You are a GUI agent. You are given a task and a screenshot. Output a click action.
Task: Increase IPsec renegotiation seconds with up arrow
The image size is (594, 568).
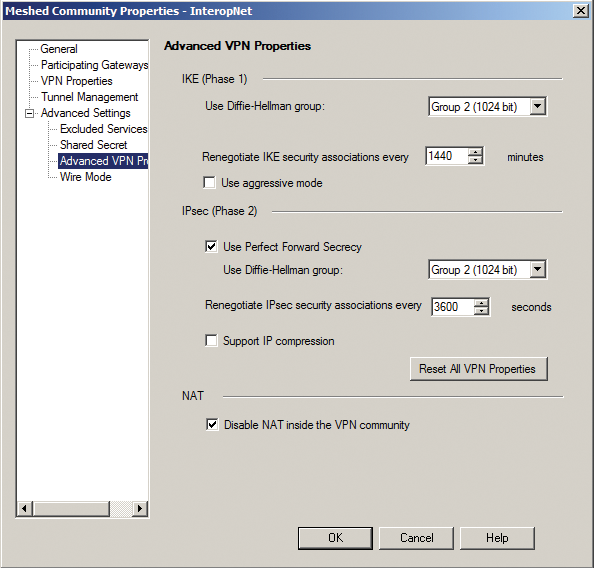[x=481, y=303]
